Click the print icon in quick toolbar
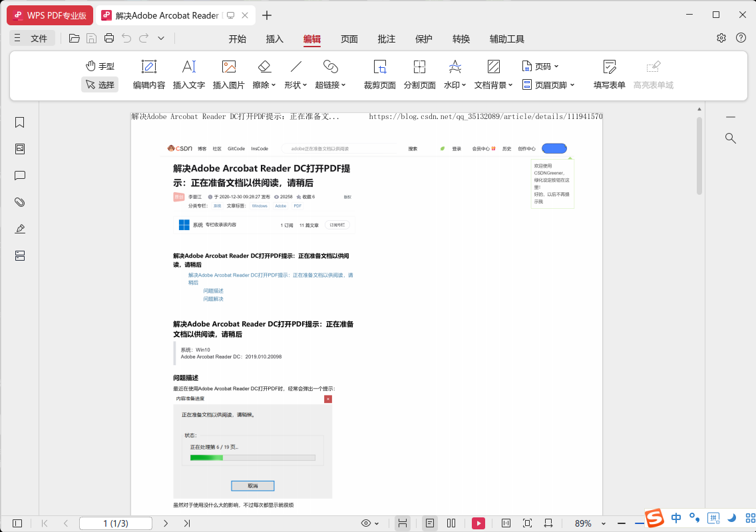Image resolution: width=756 pixels, height=532 pixels. (109, 39)
